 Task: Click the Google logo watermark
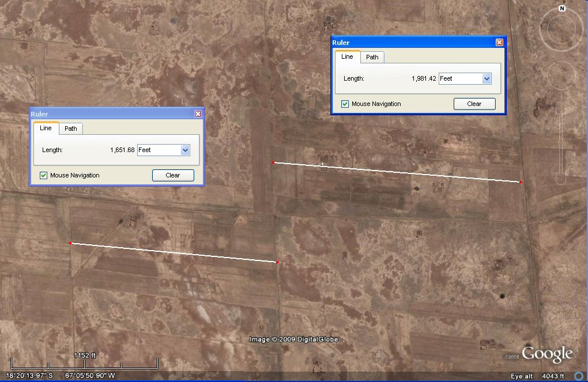pos(547,354)
